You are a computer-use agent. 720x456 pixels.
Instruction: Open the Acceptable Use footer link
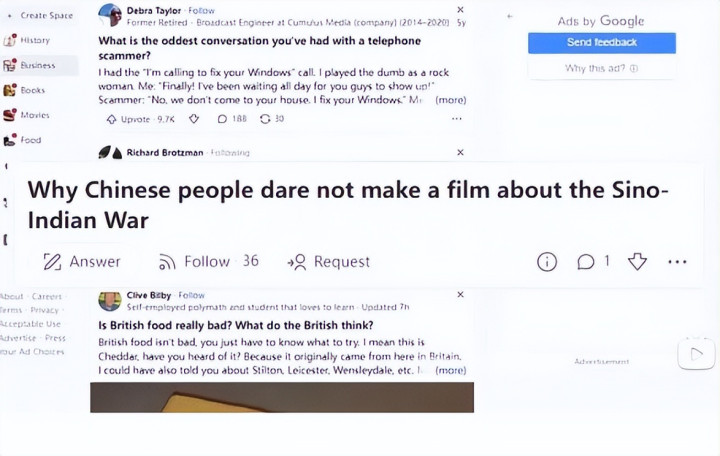pos(30,324)
